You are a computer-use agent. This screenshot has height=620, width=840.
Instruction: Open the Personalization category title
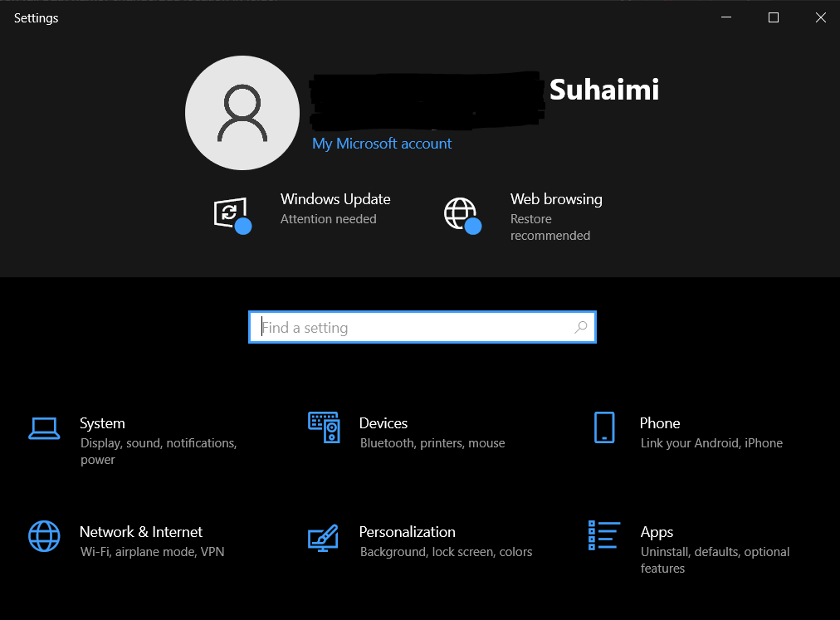click(407, 532)
